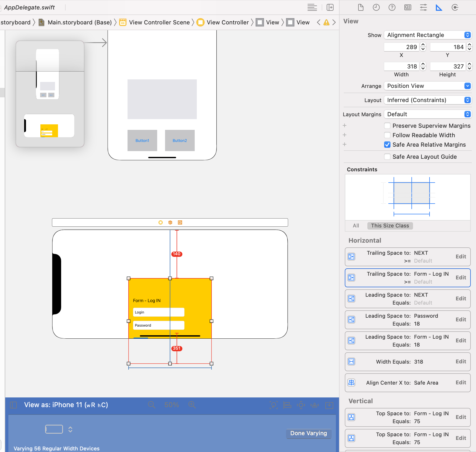The width and height of the screenshot is (476, 452).
Task: Open the Connections inspector
Action: point(455,7)
